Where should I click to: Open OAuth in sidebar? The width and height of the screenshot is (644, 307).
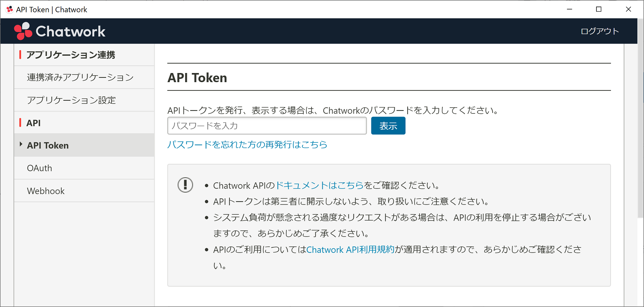pyautogui.click(x=84, y=168)
